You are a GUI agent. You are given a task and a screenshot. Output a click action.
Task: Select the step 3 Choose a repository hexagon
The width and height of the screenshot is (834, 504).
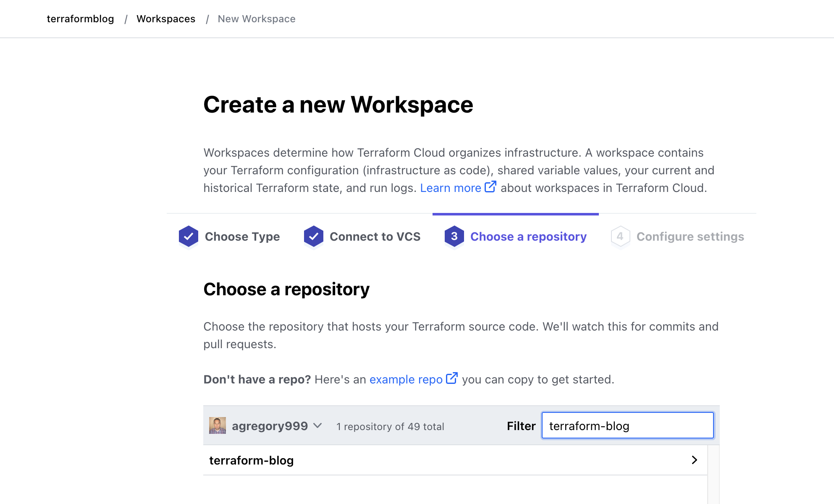(x=454, y=236)
